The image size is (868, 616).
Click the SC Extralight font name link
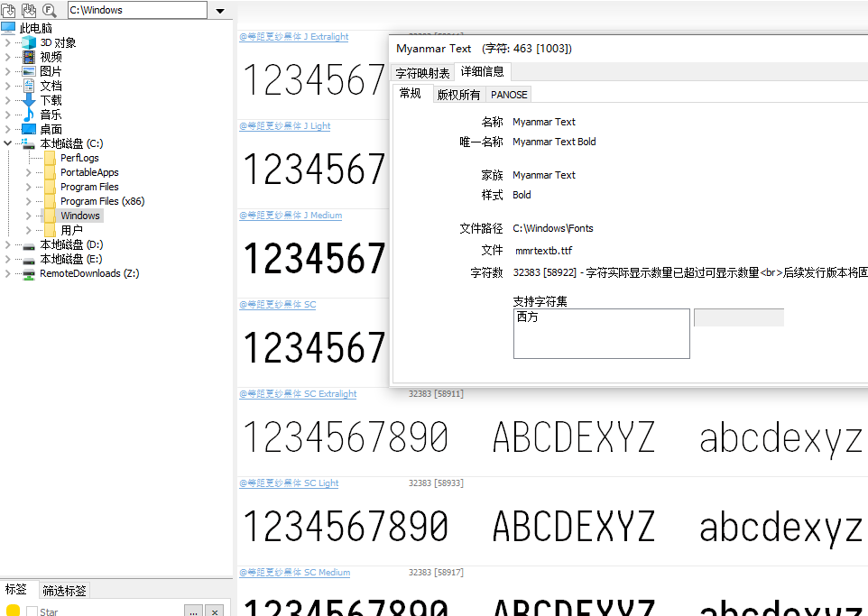coord(298,394)
